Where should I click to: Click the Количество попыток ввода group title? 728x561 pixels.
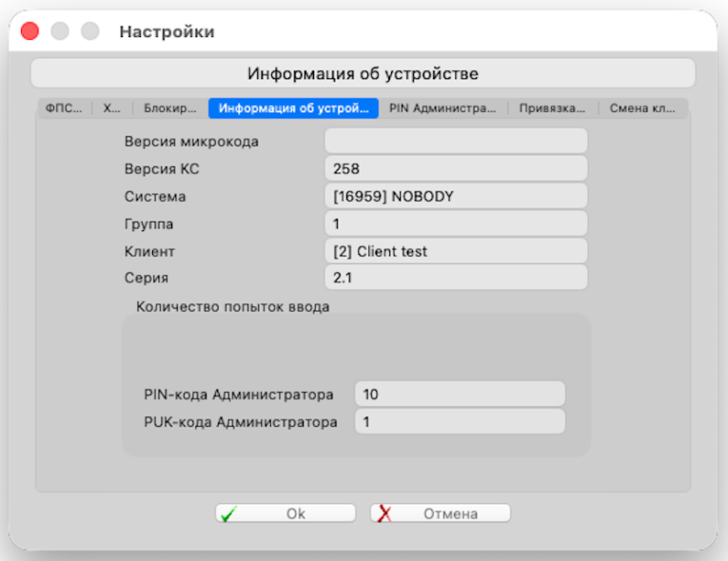pos(232,307)
